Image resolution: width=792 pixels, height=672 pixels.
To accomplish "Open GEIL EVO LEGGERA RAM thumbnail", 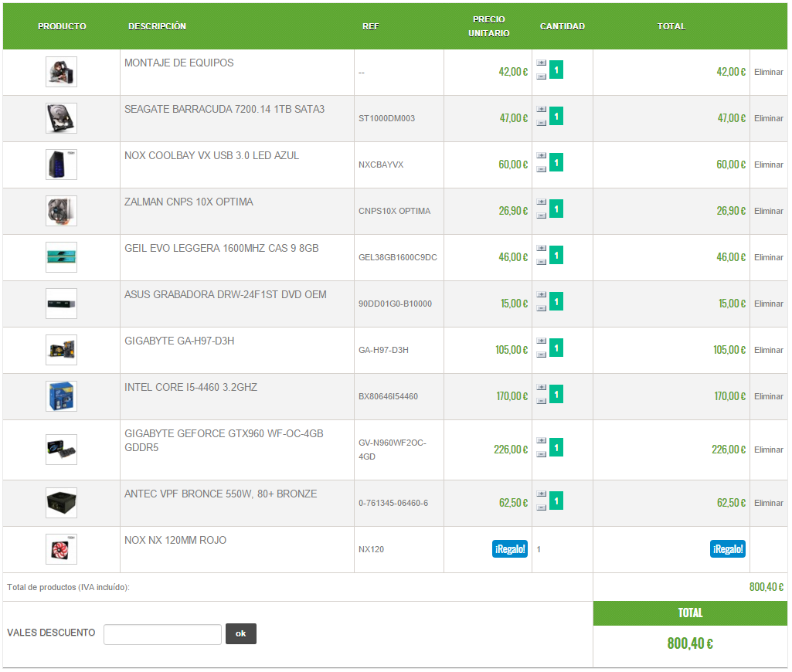I will (x=61, y=257).
